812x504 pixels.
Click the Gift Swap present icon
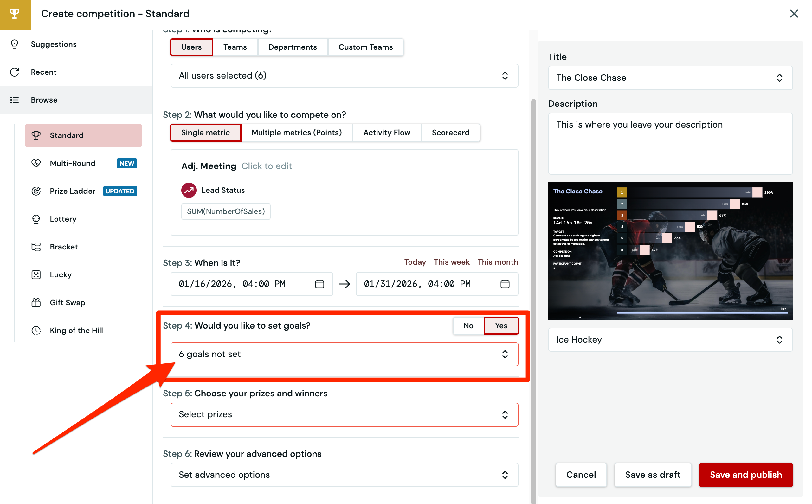click(36, 302)
